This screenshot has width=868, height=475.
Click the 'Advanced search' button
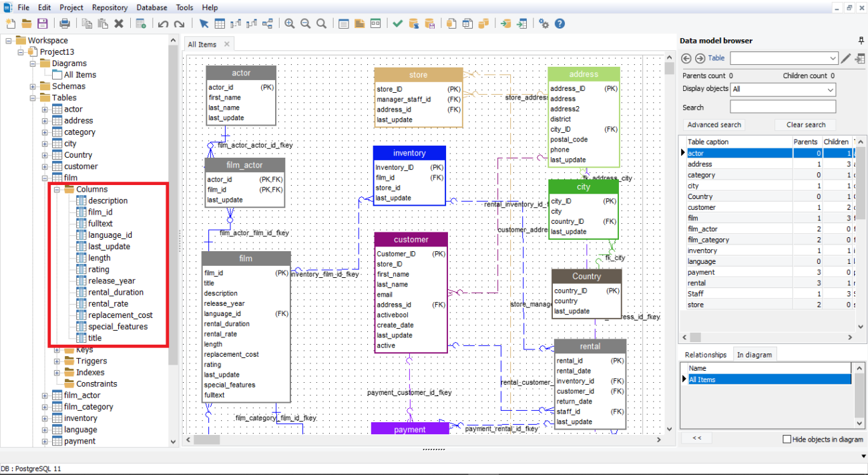click(x=714, y=124)
